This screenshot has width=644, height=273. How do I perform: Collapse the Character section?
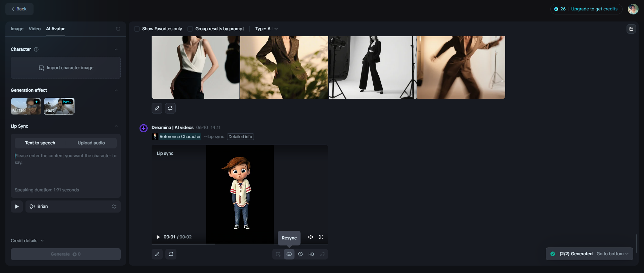click(116, 49)
